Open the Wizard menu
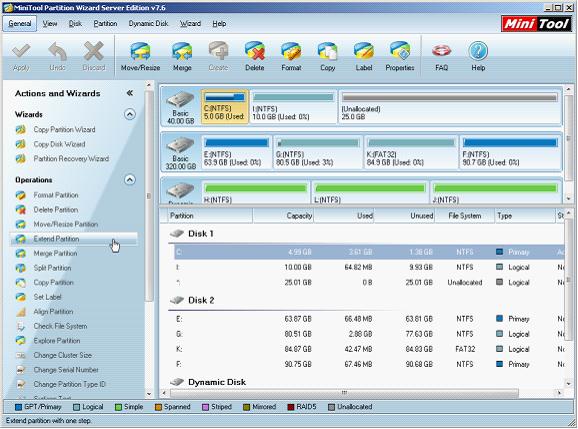The height and width of the screenshot is (429, 578). point(190,24)
